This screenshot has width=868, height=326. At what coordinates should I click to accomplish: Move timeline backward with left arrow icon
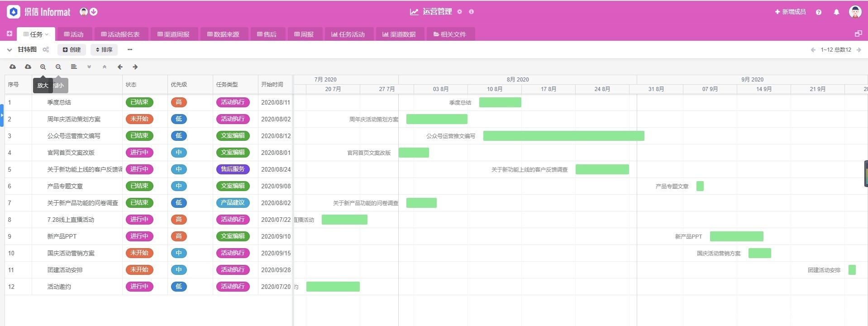pyautogui.click(x=120, y=67)
